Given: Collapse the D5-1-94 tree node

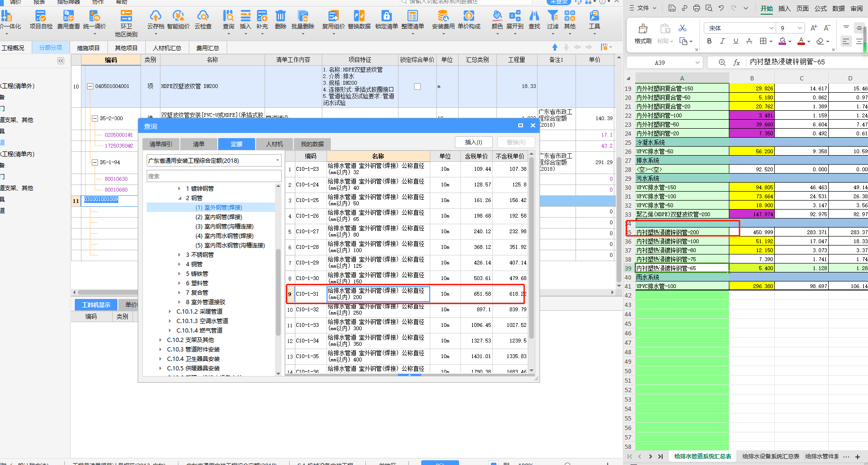Looking at the screenshot, I should (95, 162).
